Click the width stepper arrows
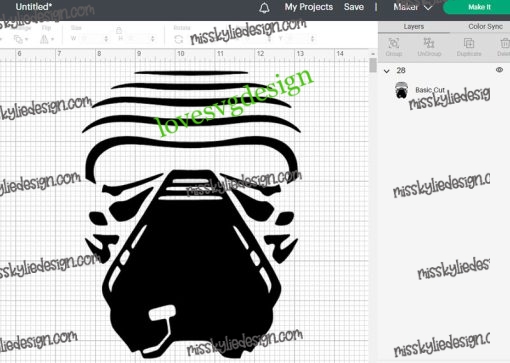Screen dimensions: 510x363 [x=106, y=39]
